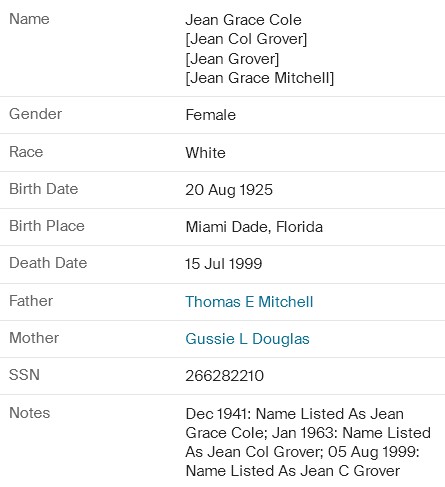Click the Notes text paragraph
This screenshot has height=487, width=445.
[308, 442]
